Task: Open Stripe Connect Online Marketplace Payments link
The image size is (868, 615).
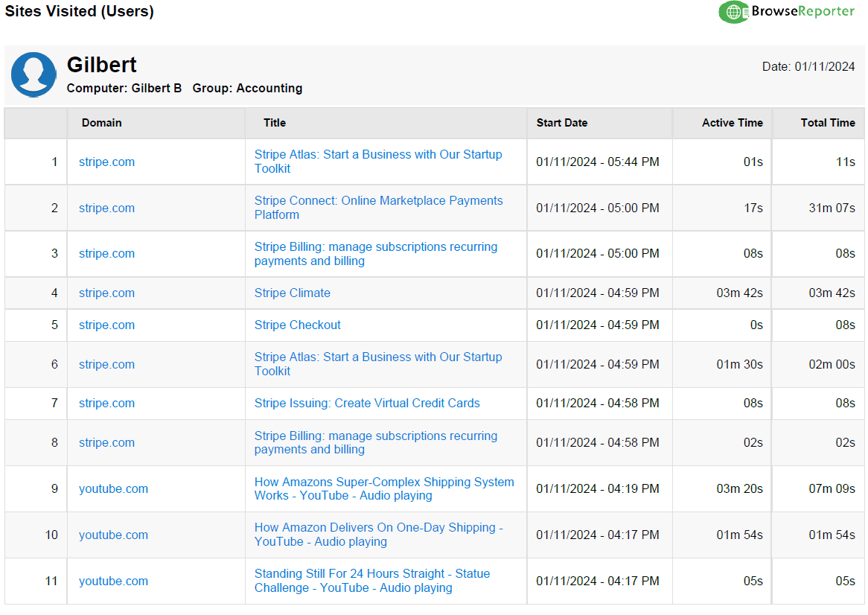Action: (379, 208)
